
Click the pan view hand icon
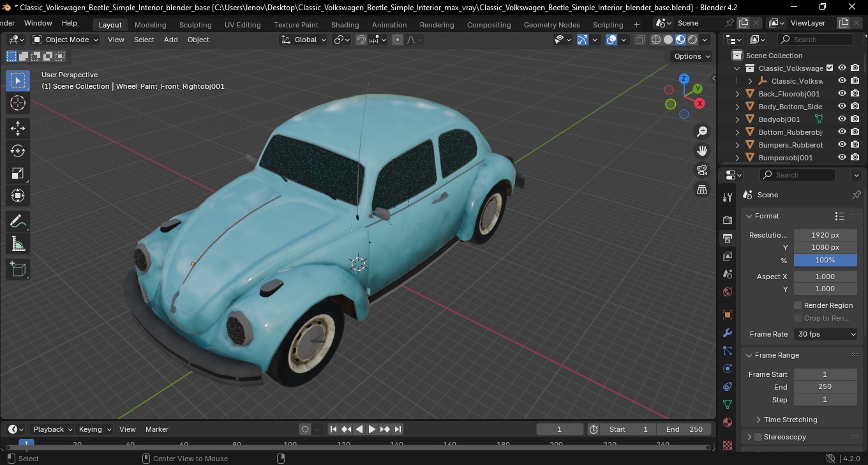702,151
